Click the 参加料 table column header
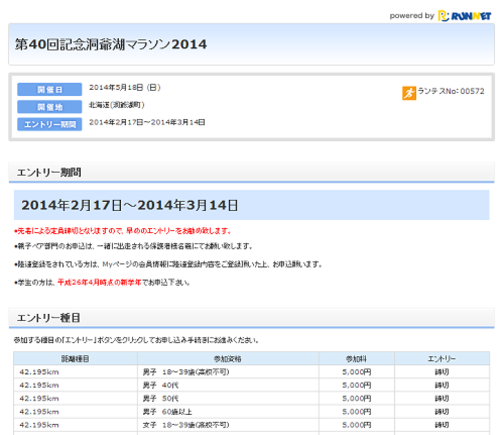 point(356,359)
